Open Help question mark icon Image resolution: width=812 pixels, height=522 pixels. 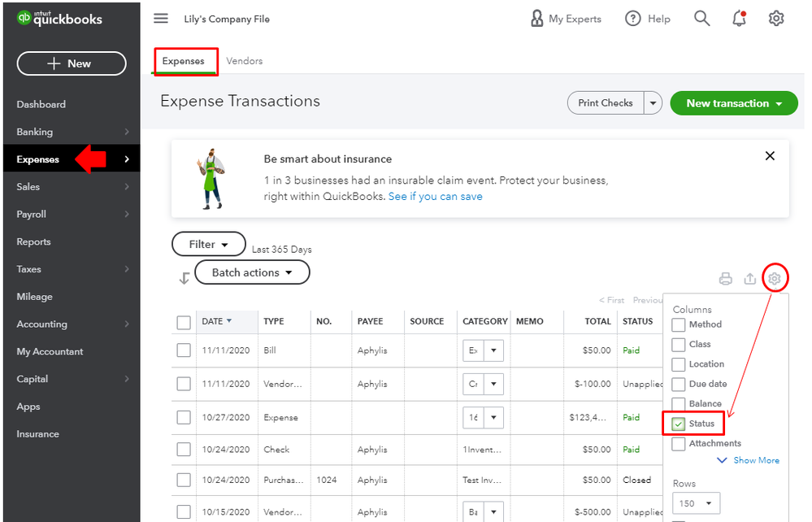(x=632, y=19)
